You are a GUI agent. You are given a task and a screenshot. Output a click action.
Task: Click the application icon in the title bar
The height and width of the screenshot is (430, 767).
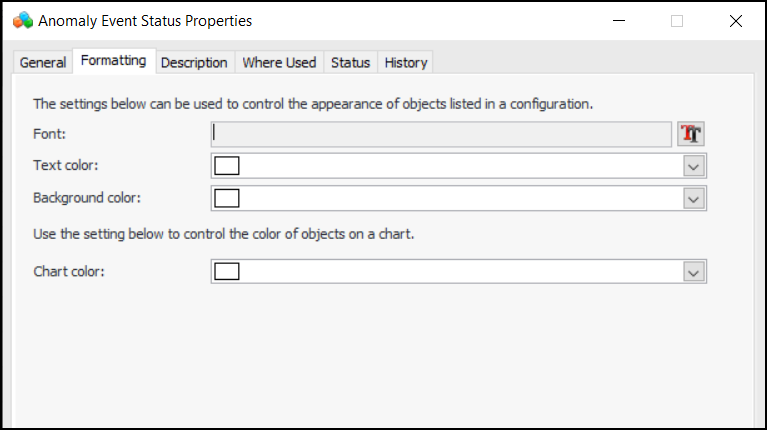click(23, 20)
